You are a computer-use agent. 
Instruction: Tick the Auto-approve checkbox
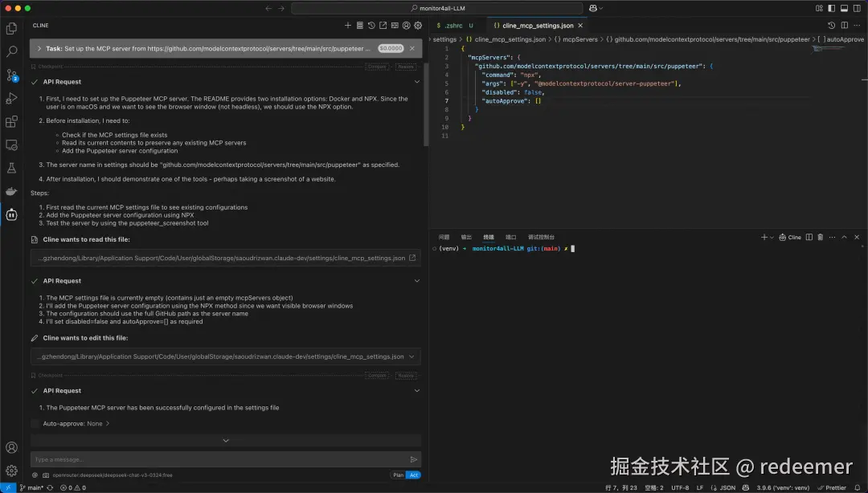(35, 423)
